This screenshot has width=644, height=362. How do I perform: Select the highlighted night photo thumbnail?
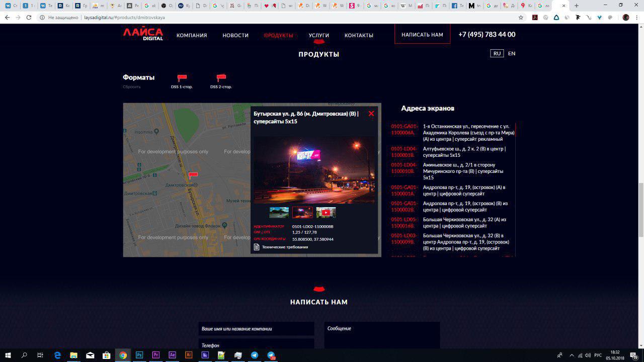302,213
